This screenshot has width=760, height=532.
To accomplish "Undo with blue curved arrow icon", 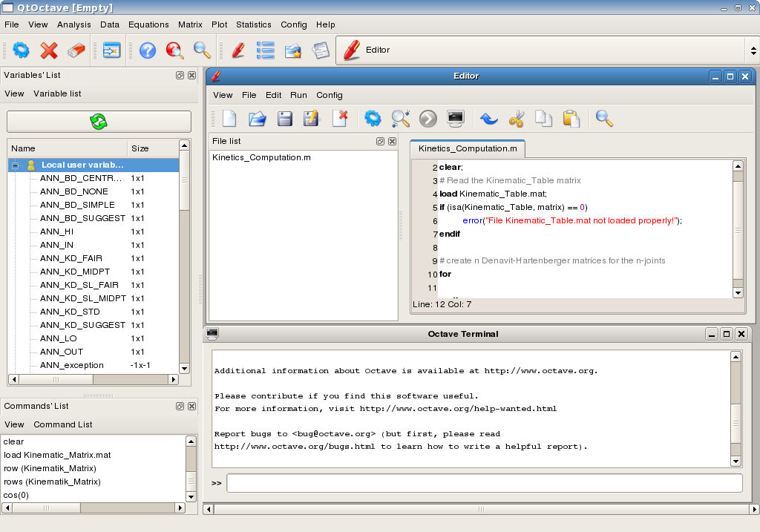I will (488, 118).
